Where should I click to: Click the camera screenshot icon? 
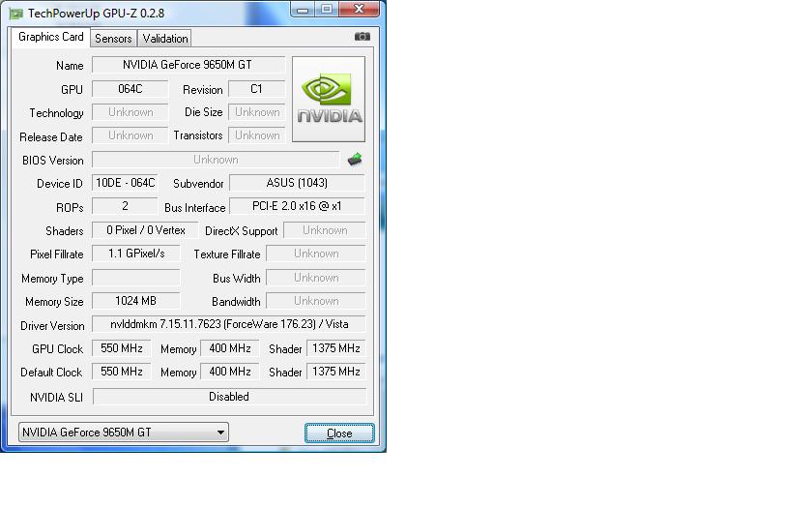tap(362, 37)
